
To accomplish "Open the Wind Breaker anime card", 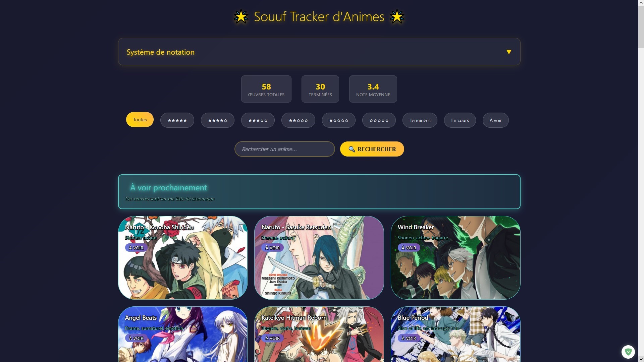I will [x=455, y=258].
